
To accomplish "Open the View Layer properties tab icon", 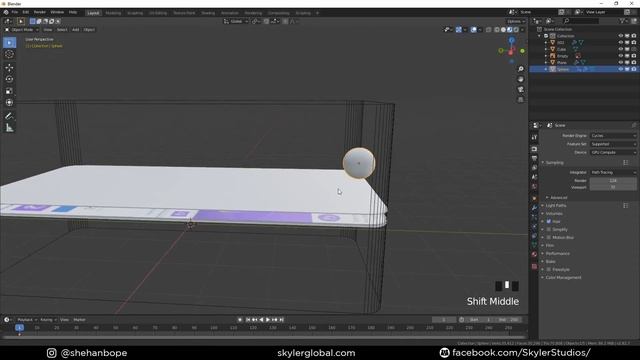I will [x=534, y=168].
